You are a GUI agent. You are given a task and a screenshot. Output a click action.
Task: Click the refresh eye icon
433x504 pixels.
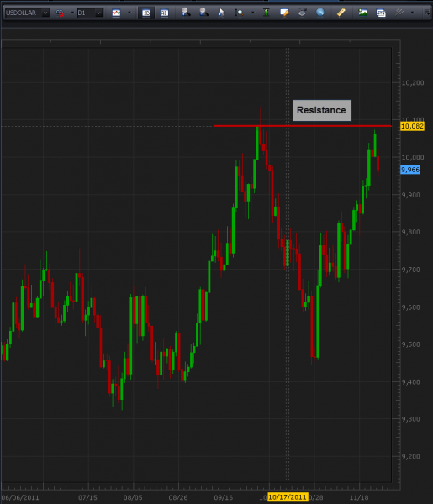tap(302, 13)
